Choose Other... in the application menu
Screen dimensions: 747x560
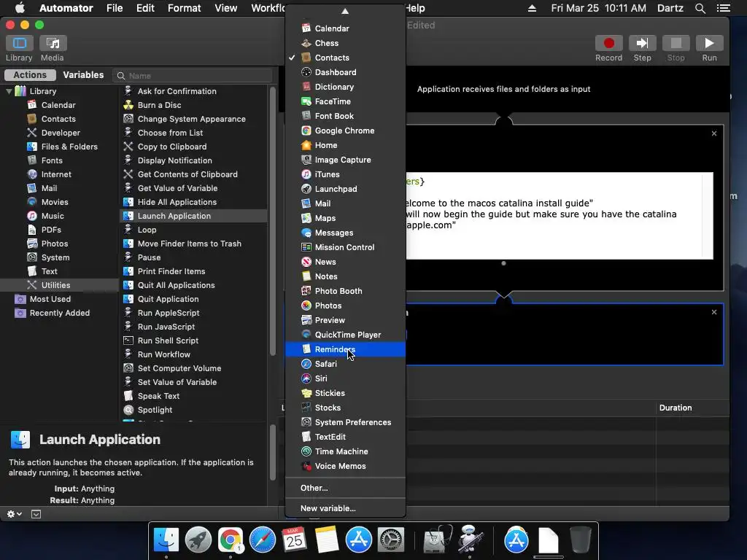(345, 488)
